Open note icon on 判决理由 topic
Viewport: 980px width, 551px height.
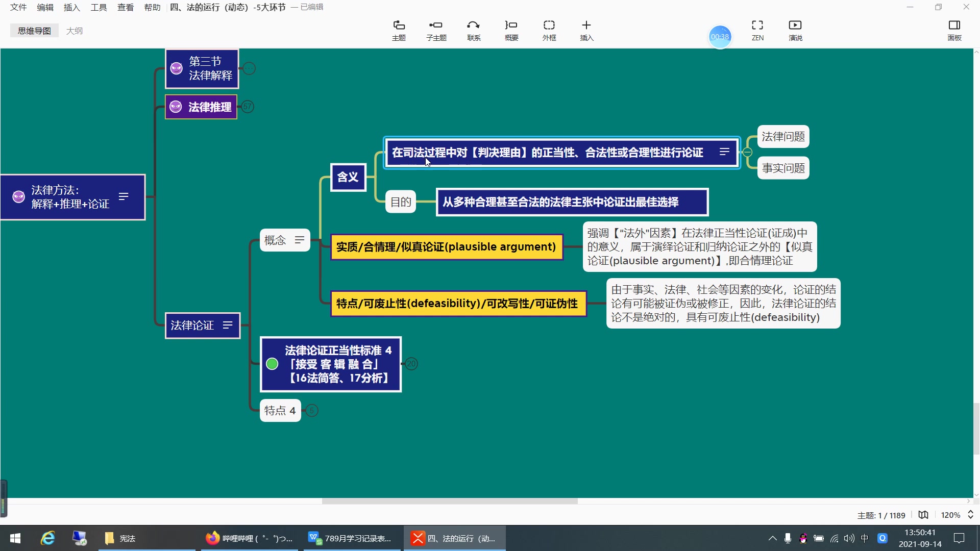click(724, 152)
